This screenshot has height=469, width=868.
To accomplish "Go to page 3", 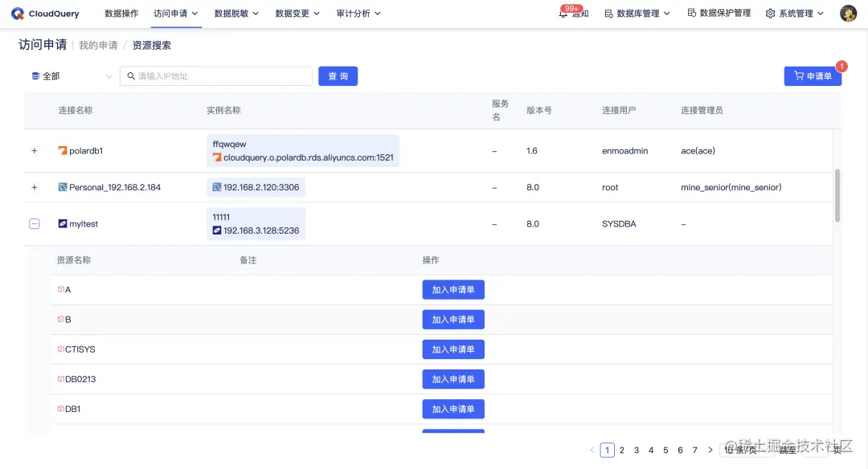I will click(637, 451).
